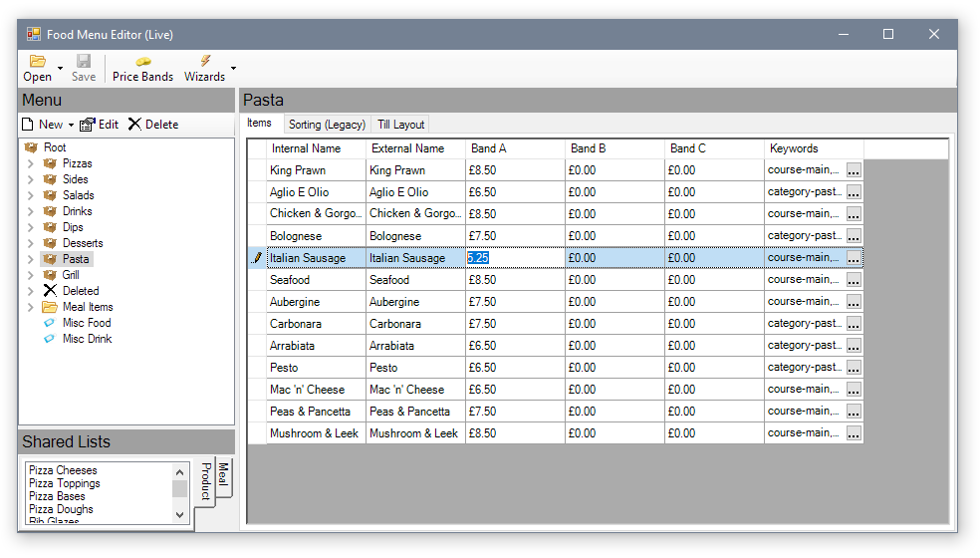Image resolution: width=980 pixels, height=558 pixels.
Task: Click the Delete X button in Menu panel
Action: (134, 125)
